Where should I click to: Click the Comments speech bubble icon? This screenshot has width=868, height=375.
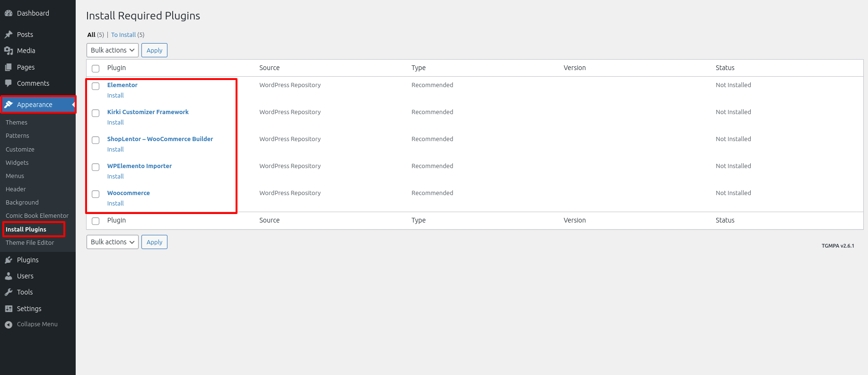click(x=9, y=83)
